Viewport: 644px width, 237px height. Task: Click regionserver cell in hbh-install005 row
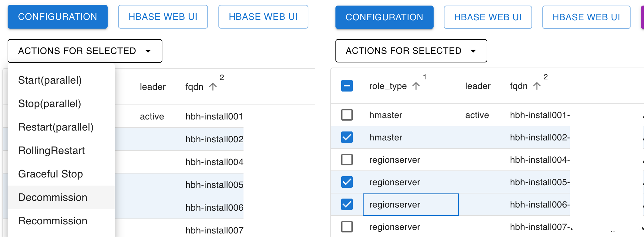[395, 182]
